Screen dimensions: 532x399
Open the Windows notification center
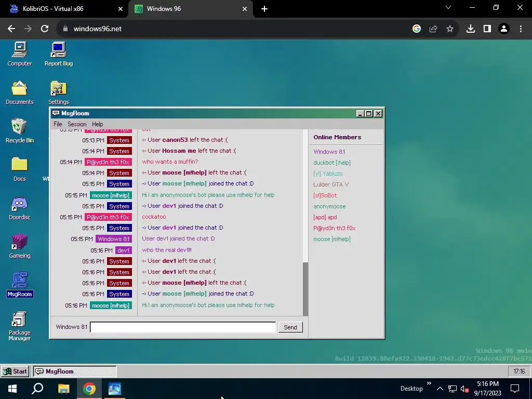[x=515, y=389]
